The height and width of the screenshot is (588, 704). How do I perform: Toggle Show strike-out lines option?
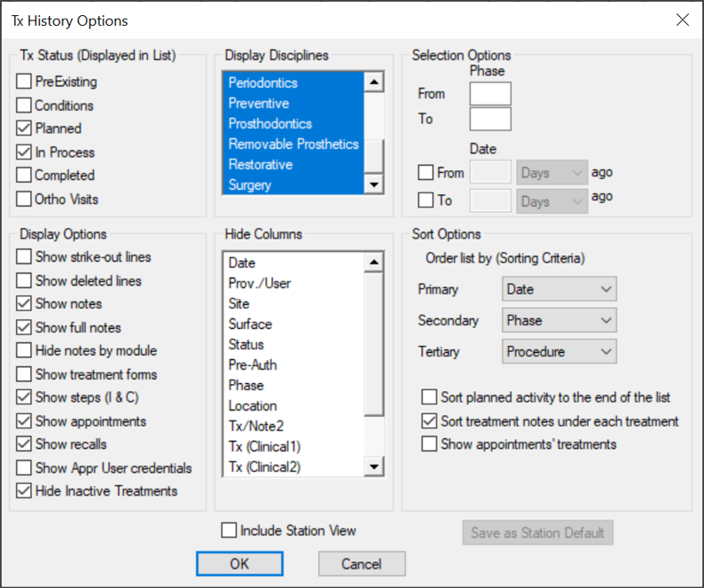click(24, 257)
